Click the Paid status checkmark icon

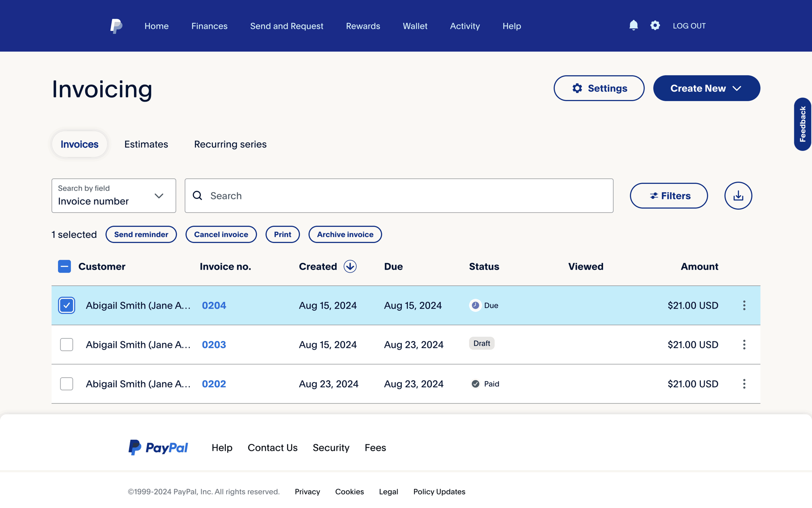tap(475, 384)
